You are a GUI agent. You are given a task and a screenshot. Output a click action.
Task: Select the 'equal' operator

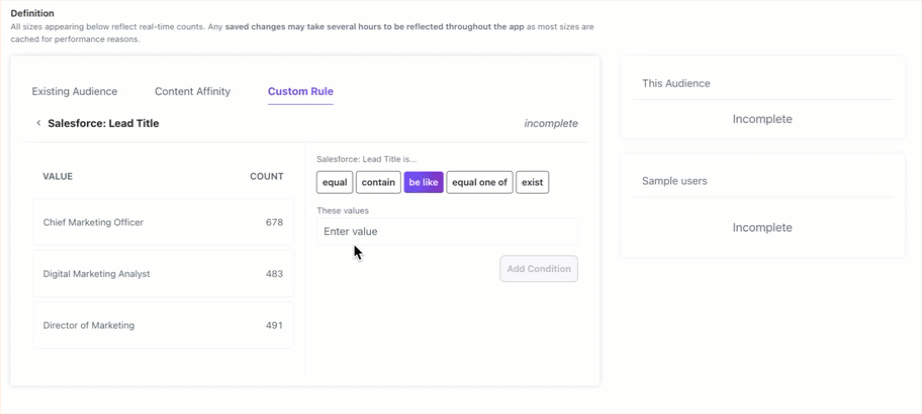coord(335,182)
